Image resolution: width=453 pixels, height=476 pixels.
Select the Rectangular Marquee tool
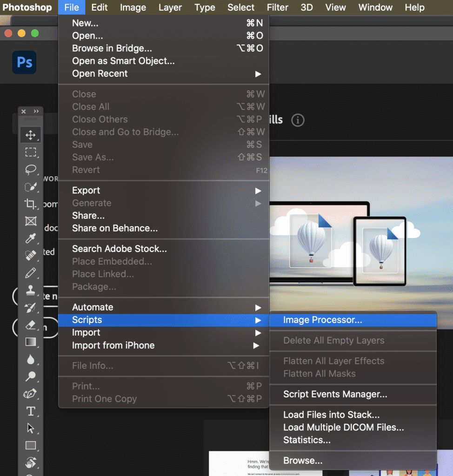(30, 152)
